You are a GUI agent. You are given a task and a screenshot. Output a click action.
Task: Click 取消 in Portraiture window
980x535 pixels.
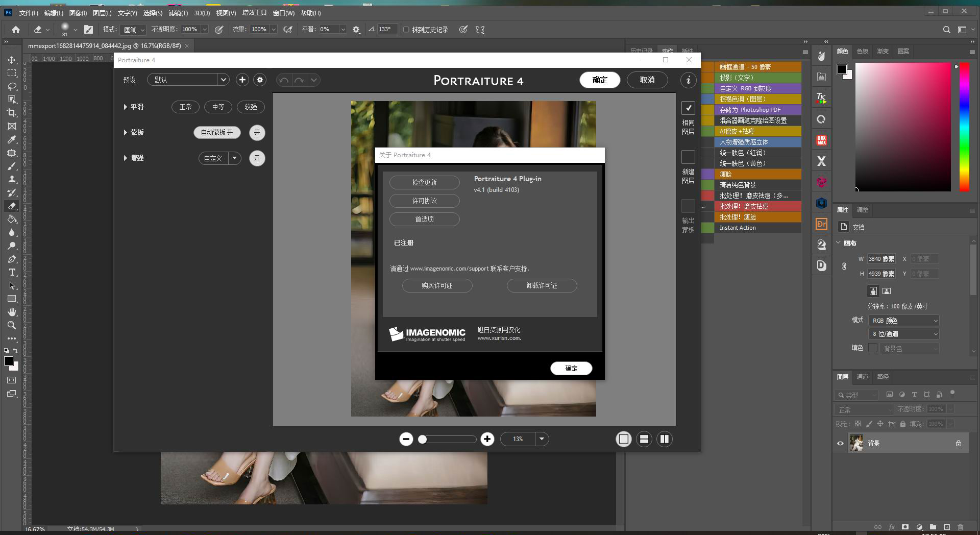coord(647,80)
